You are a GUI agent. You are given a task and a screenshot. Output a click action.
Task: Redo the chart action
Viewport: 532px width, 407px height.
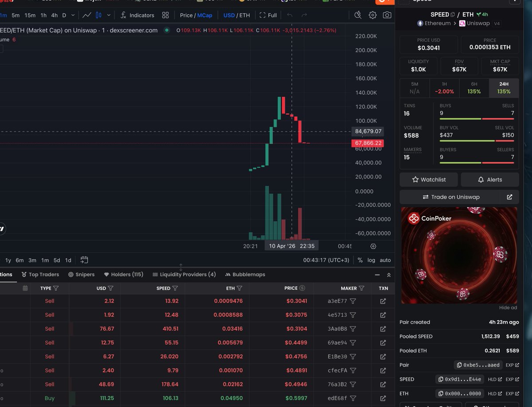(x=304, y=15)
